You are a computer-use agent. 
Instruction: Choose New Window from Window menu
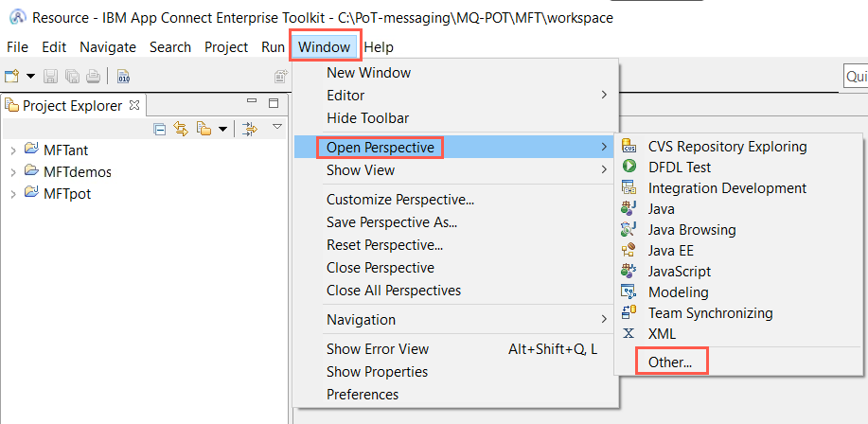(455, 73)
